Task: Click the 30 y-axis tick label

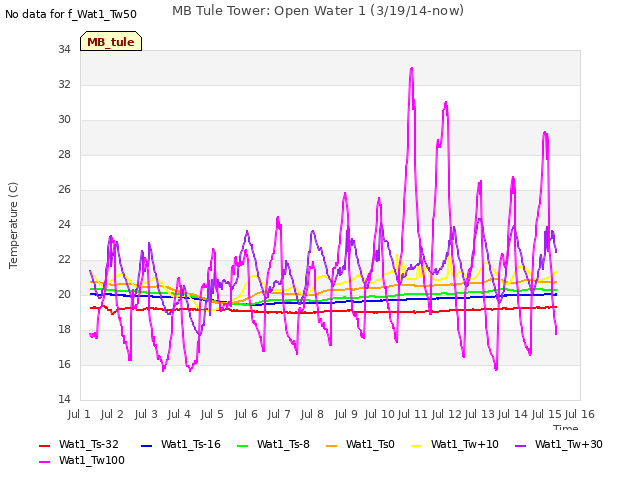Action: click(64, 120)
